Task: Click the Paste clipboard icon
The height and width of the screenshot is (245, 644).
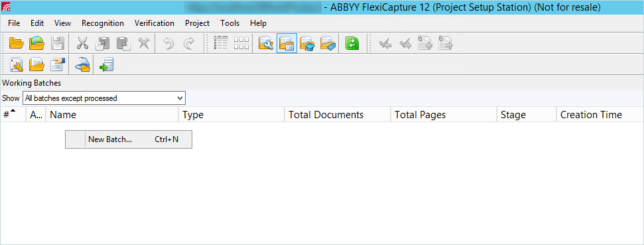Action: [x=123, y=43]
